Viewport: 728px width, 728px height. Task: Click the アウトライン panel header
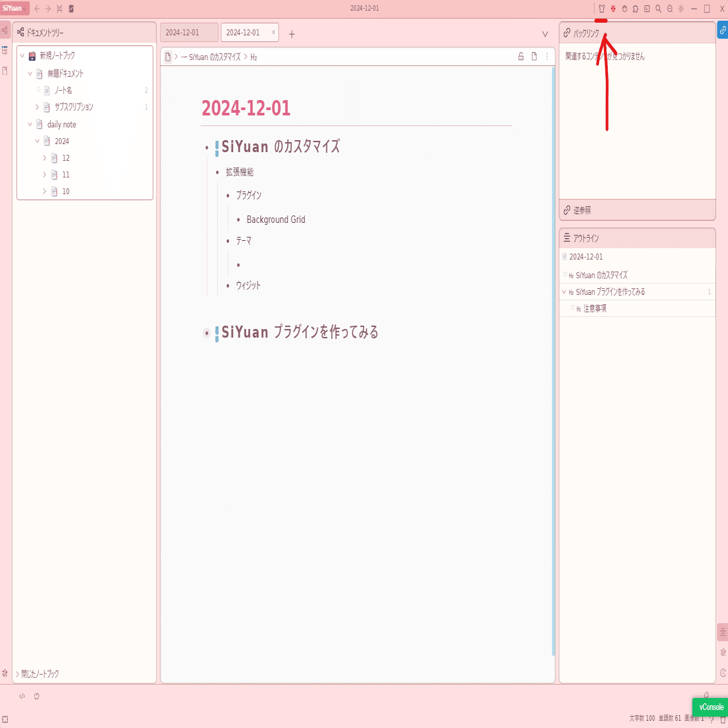pyautogui.click(x=637, y=238)
